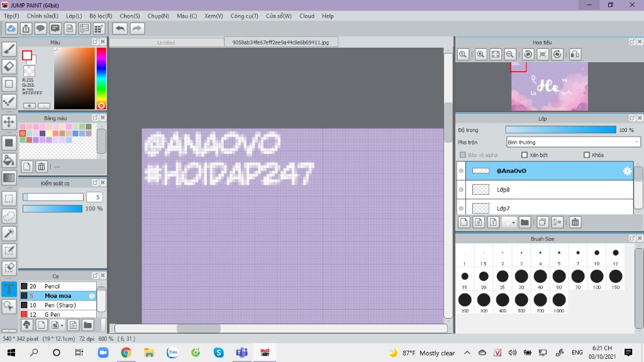This screenshot has width=644, height=362.
Task: Toggle the Bảo vệ alpha checkbox
Action: point(463,155)
